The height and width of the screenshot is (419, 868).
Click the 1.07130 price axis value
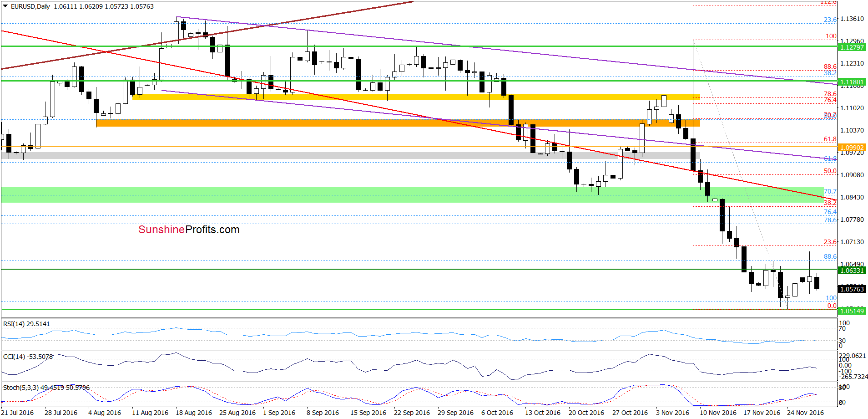852,242
